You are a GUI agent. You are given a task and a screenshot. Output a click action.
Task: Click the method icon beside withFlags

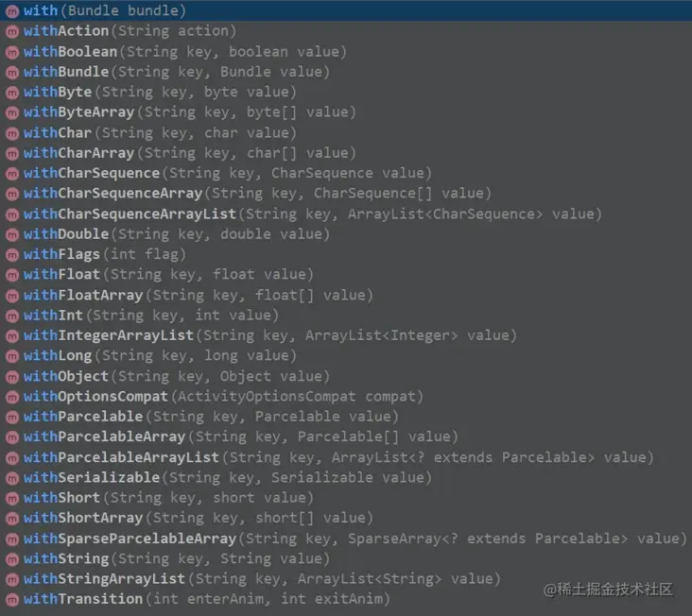[x=12, y=254]
